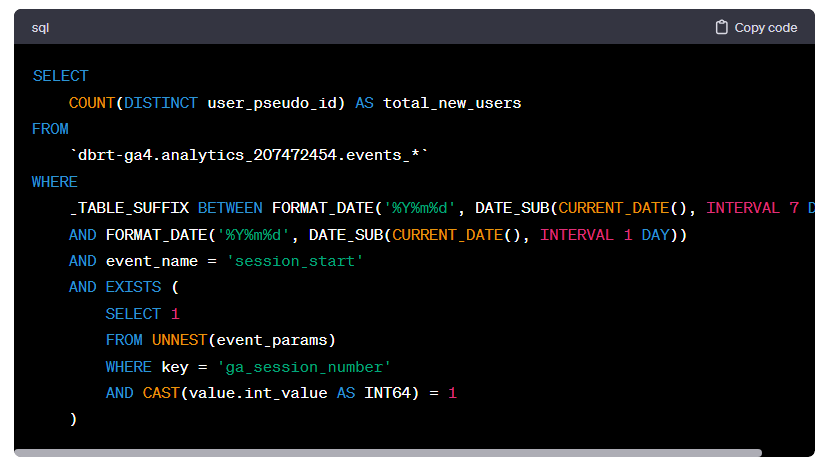Click INTERVAL 1 DAY text
This screenshot has height=464, width=823.
(x=605, y=235)
